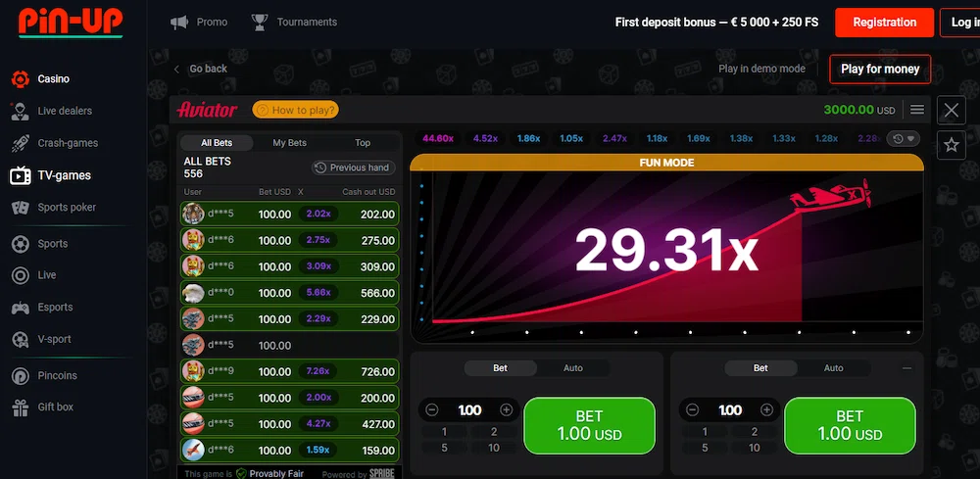The height and width of the screenshot is (479, 980).
Task: Set left bet preset 10
Action: 494,448
